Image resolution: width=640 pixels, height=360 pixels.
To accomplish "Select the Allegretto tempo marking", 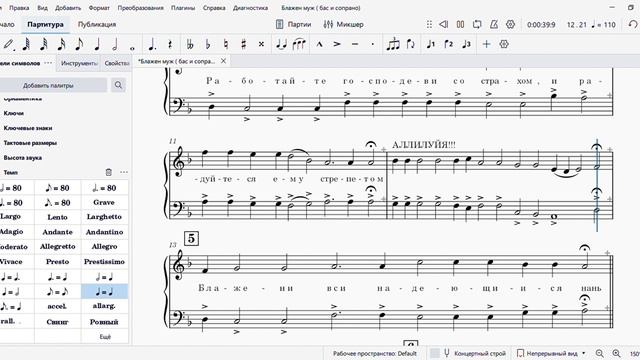I will [58, 247].
